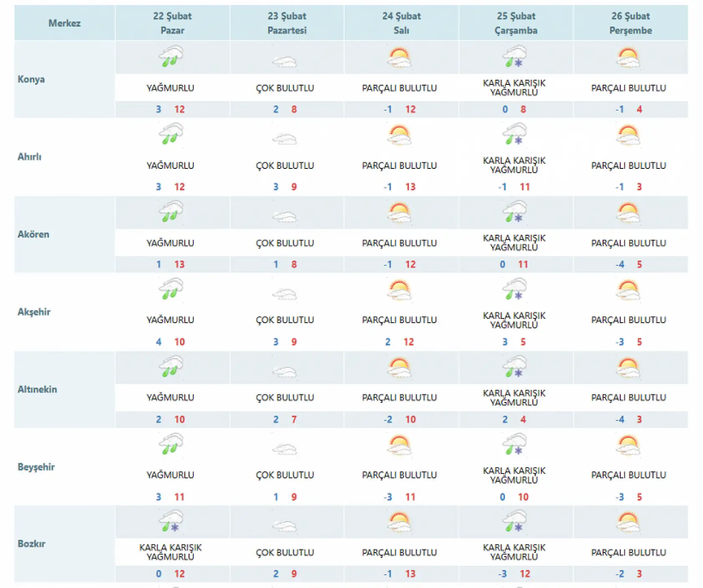Viewport: 703px width, 588px height.
Task: Click Akören's partly cloudy icon for 24 Şubat
Action: tap(400, 213)
